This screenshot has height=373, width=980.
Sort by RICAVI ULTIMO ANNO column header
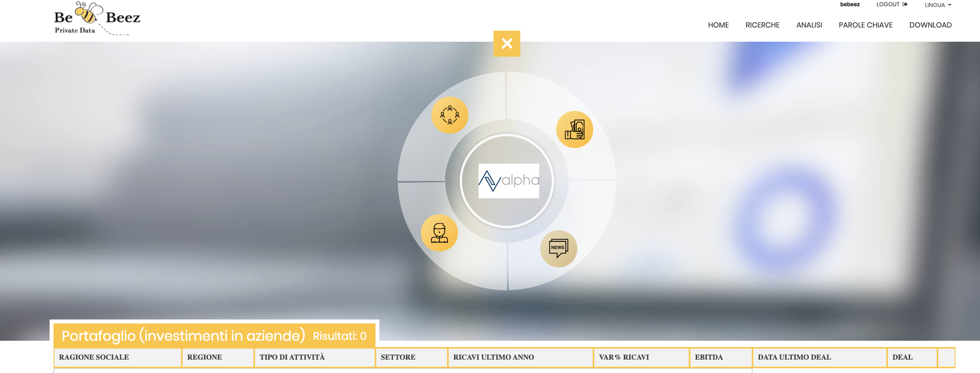click(521, 357)
